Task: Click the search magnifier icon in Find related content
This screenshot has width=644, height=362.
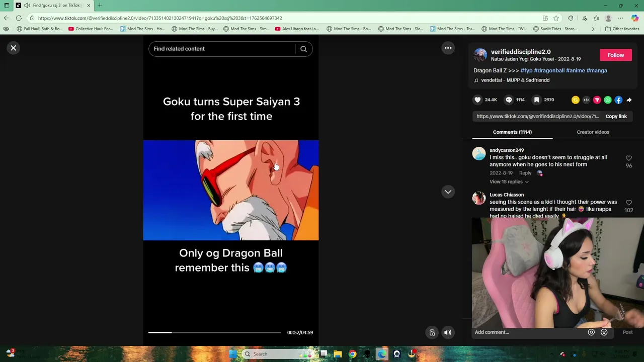Action: [303, 49]
